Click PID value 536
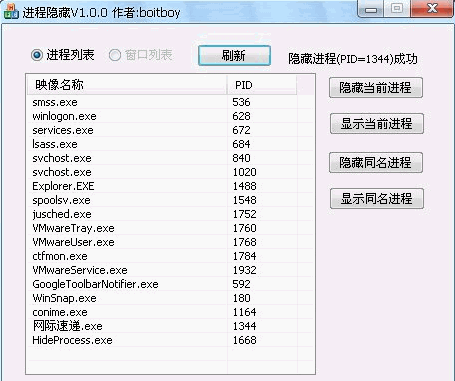This screenshot has width=455, height=381. tap(241, 102)
